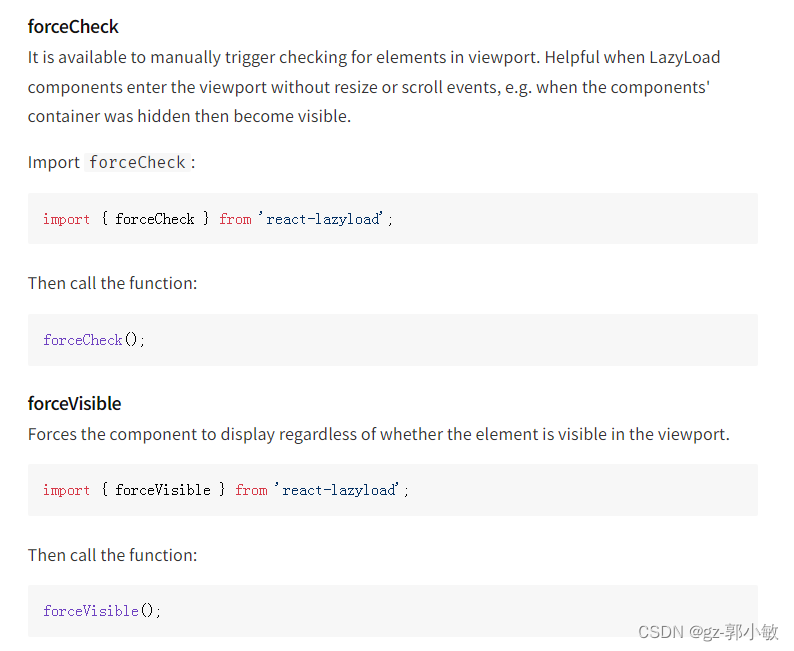This screenshot has width=794, height=651.
Task: Click second 'Then call the function:' text
Action: pyautogui.click(x=112, y=555)
